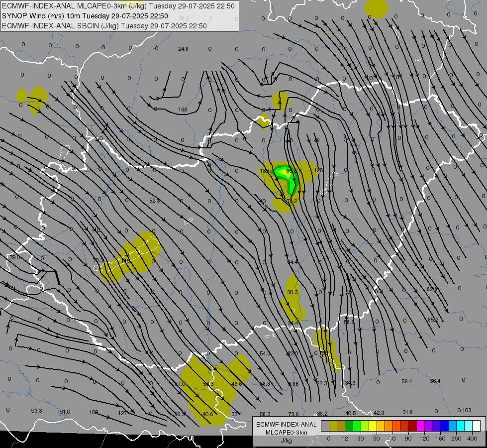Click the map value "0.103"
The width and height of the screenshot is (487, 448).
[464, 410]
